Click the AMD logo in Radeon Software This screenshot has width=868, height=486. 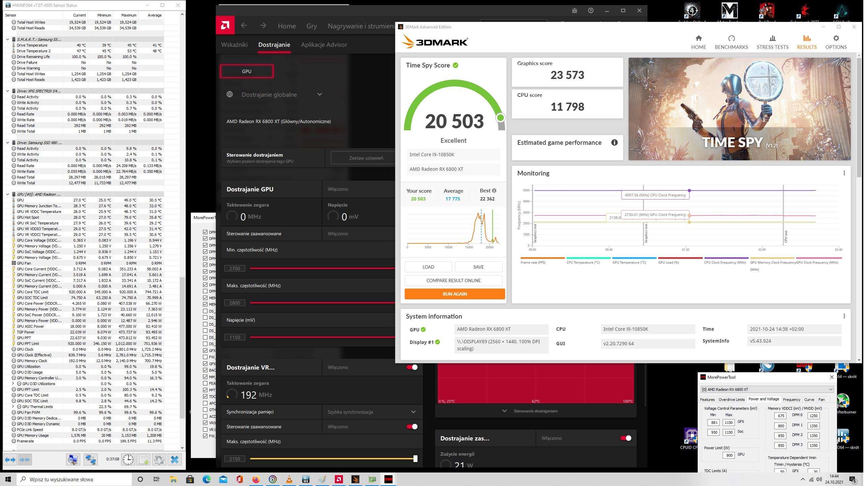[x=225, y=26]
